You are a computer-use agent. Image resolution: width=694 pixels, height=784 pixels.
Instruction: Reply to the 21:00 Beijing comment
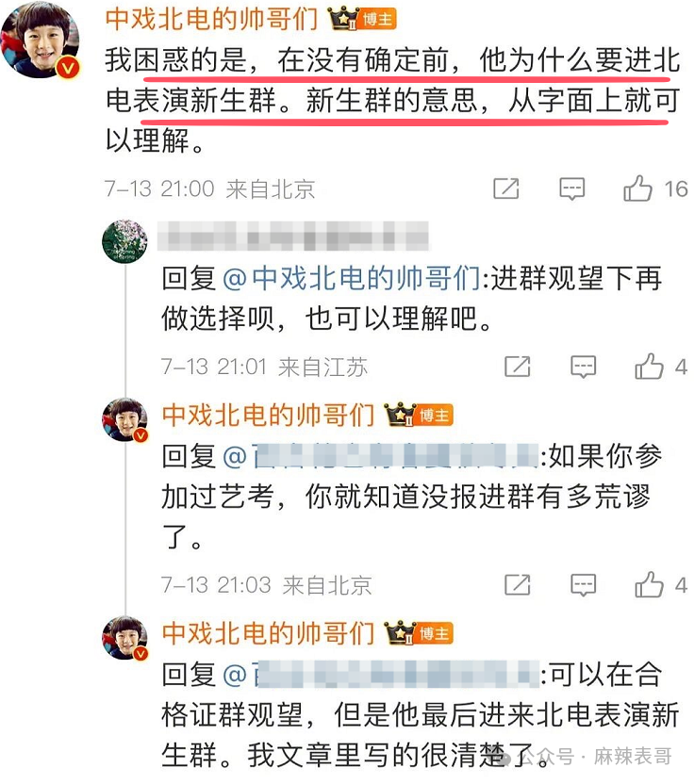point(571,189)
